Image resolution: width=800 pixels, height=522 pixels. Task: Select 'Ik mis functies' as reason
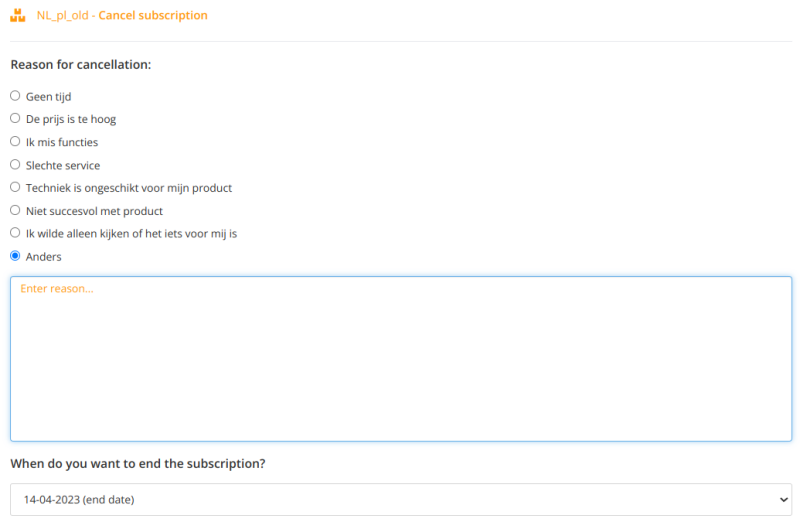[15, 141]
